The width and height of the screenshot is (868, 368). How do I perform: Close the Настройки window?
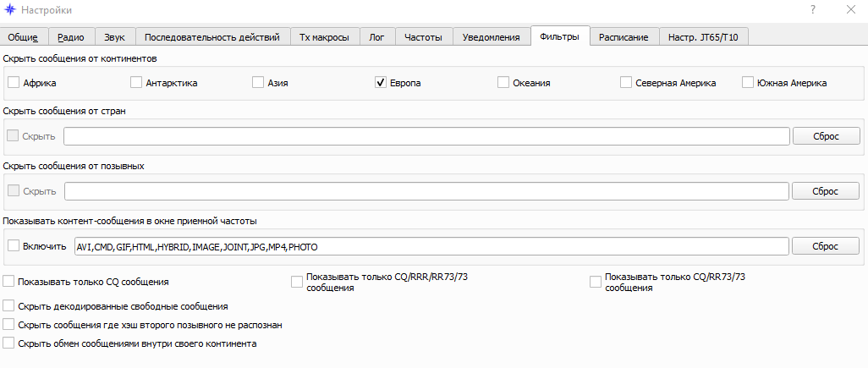coord(851,9)
